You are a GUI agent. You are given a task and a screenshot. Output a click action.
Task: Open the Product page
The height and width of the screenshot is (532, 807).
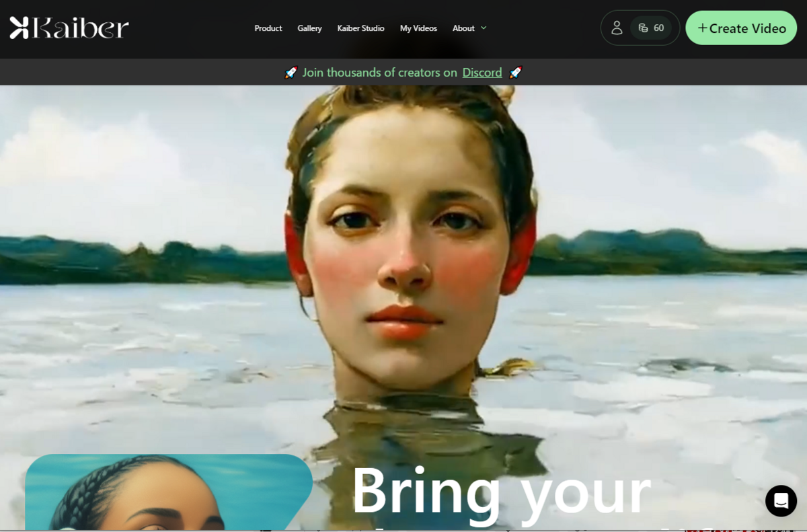coord(268,28)
